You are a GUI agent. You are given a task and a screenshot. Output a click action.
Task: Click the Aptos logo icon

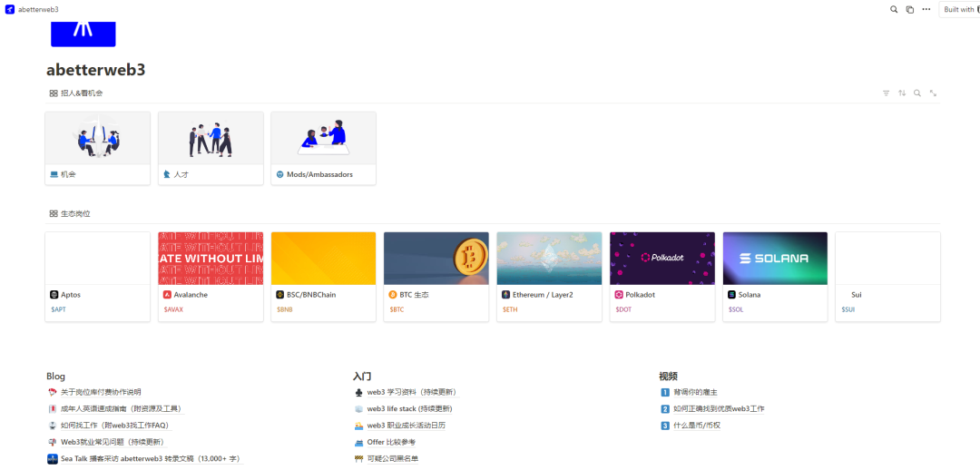coord(54,294)
